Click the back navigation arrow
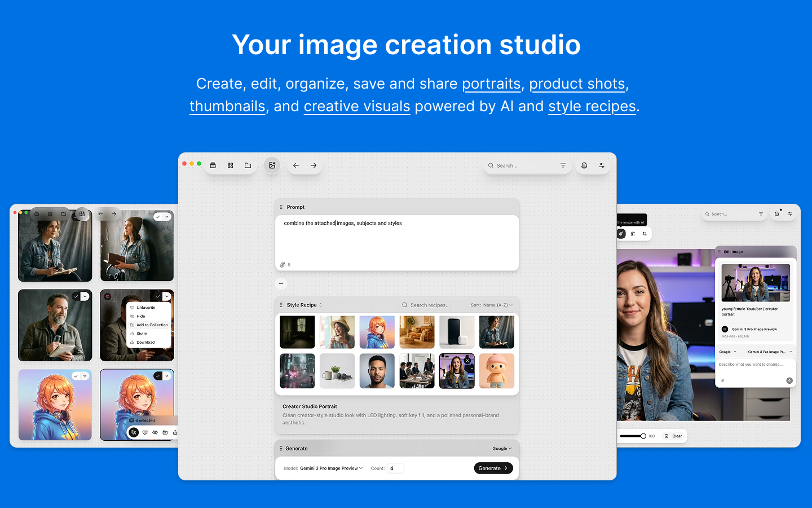The width and height of the screenshot is (812, 508). click(x=296, y=165)
